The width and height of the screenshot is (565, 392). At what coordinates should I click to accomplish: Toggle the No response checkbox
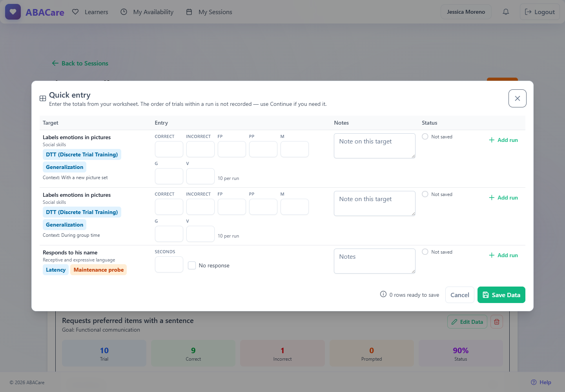tap(192, 265)
